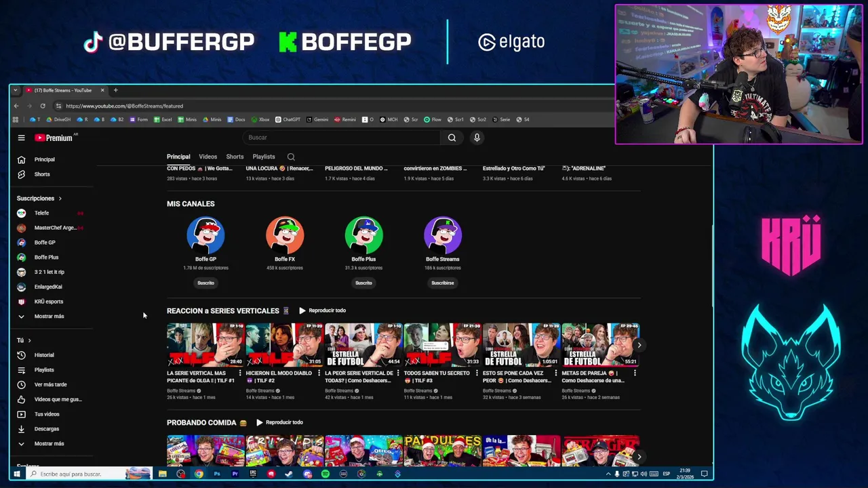868x488 pixels.
Task: Open Docs bookmark
Action: [x=236, y=119]
